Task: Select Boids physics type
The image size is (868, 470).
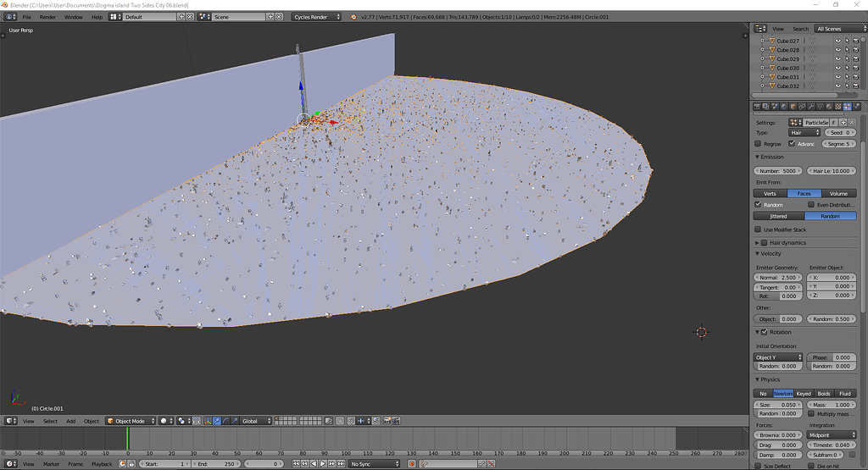Action: point(824,394)
